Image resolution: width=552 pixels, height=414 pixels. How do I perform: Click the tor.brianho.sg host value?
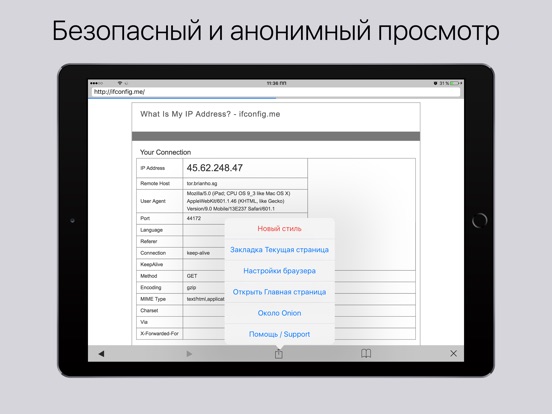(x=202, y=183)
